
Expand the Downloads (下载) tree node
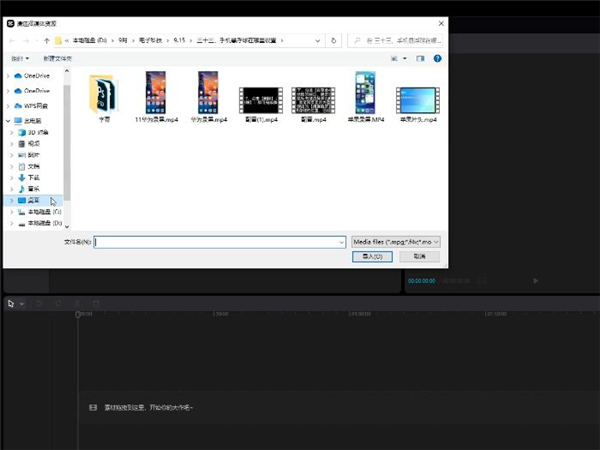pos(12,178)
